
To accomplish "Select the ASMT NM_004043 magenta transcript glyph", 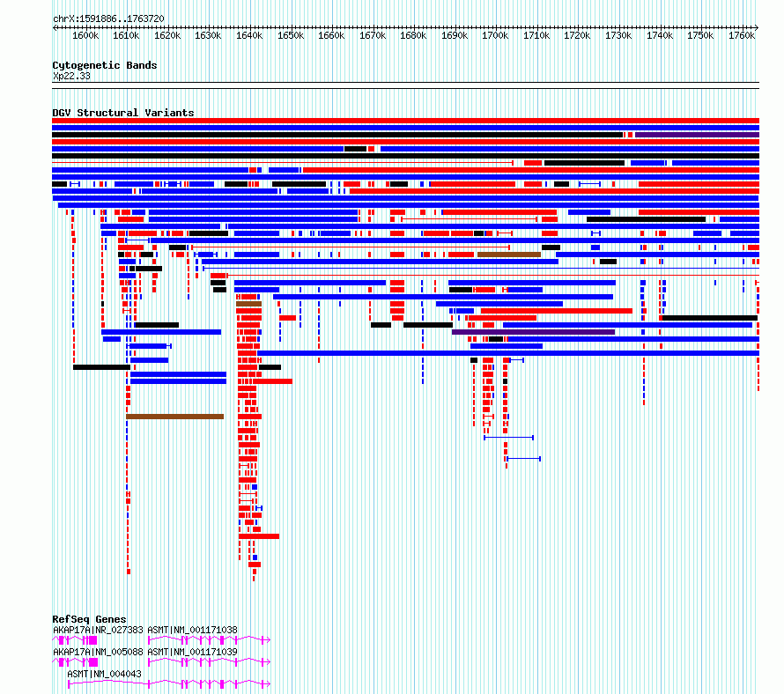I will tap(169, 684).
